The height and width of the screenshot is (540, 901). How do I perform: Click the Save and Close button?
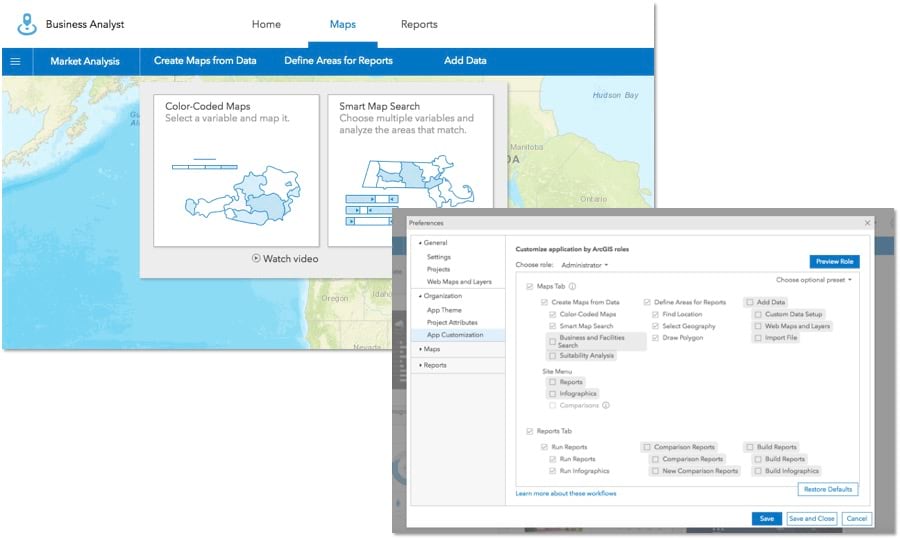click(811, 519)
